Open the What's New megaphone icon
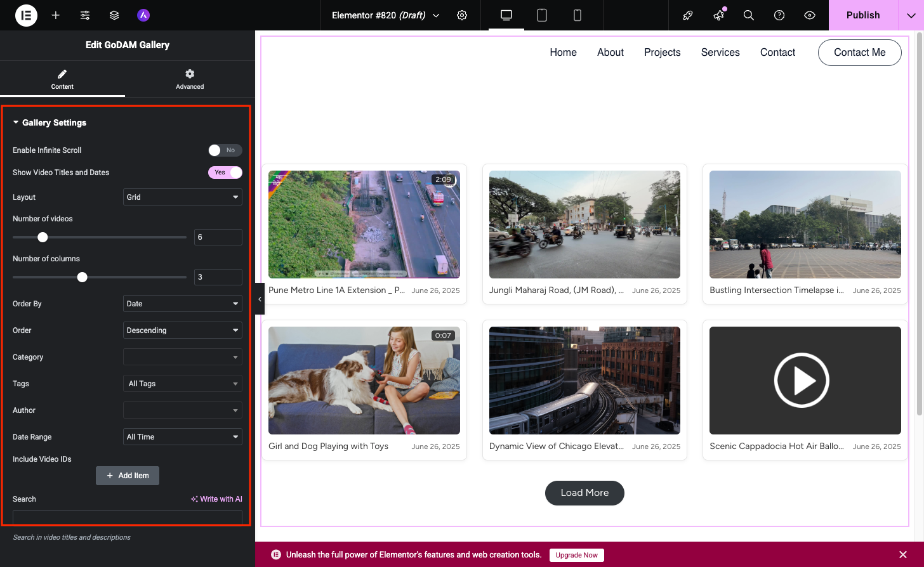Screen dimensions: 924x567 coord(718,15)
